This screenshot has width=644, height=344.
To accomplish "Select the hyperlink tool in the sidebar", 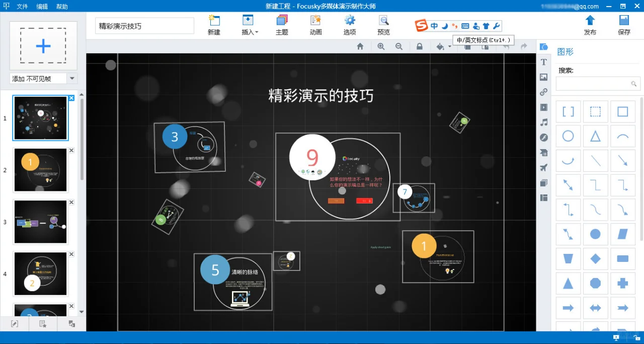I will (x=544, y=92).
